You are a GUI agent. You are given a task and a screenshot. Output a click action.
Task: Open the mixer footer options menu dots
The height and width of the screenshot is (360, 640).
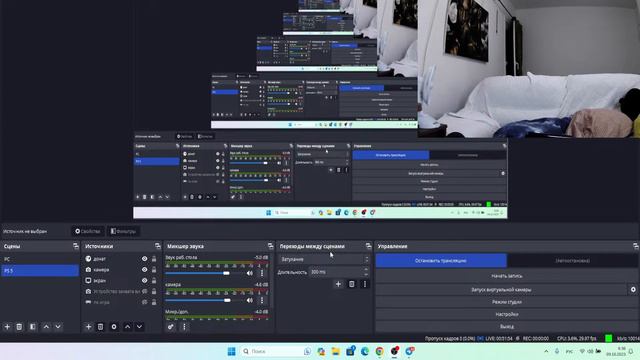pyautogui.click(x=184, y=327)
